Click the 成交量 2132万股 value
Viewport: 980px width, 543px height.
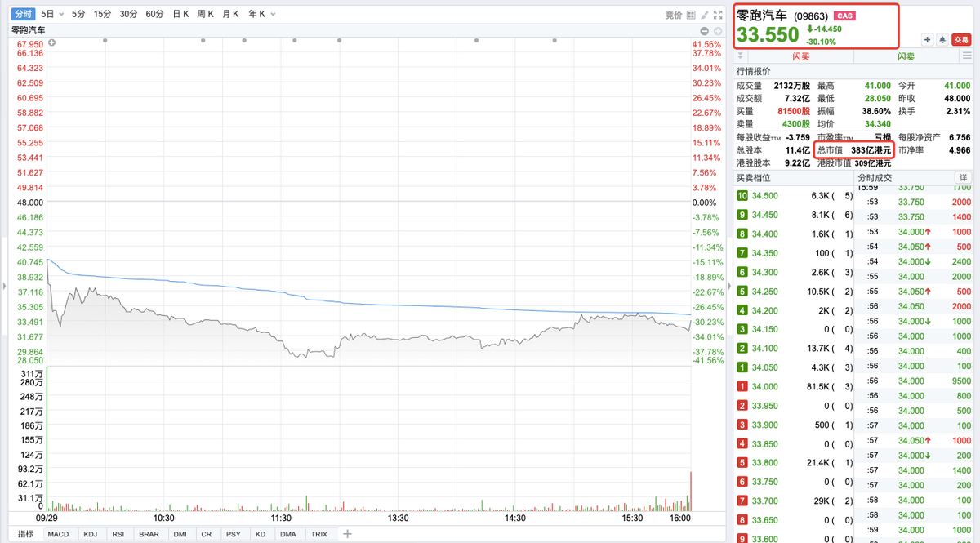click(x=791, y=86)
